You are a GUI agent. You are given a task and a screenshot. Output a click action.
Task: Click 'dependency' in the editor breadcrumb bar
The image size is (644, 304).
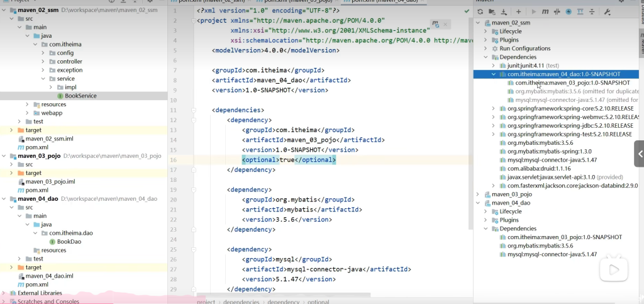284,301
